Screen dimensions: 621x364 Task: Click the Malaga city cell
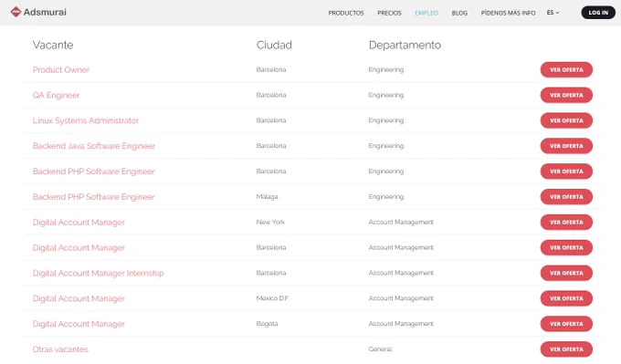(x=267, y=197)
